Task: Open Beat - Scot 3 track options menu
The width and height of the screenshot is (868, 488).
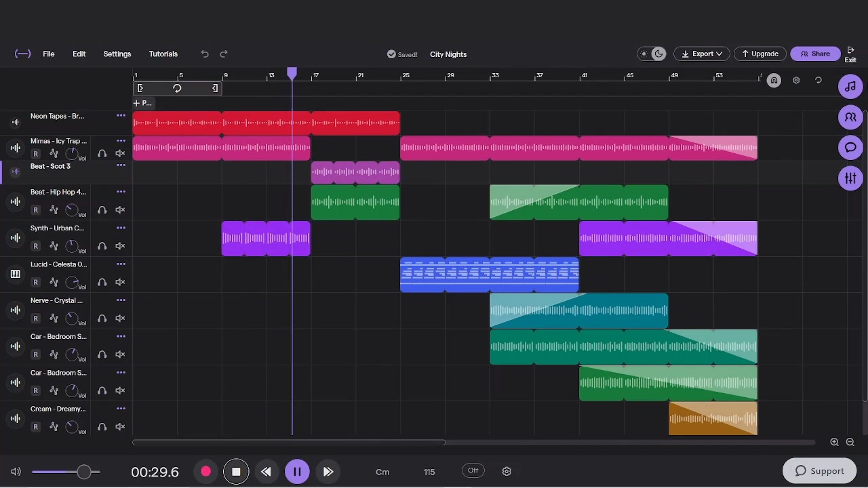Action: (x=121, y=166)
